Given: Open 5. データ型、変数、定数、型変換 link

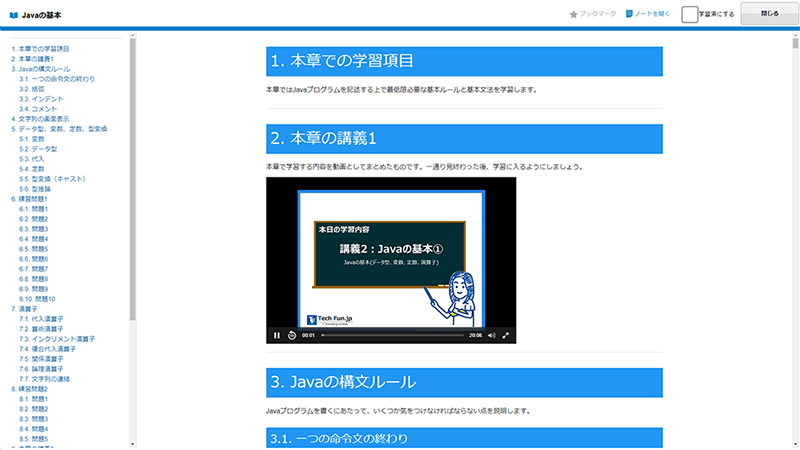Looking at the screenshot, I should click(59, 129).
